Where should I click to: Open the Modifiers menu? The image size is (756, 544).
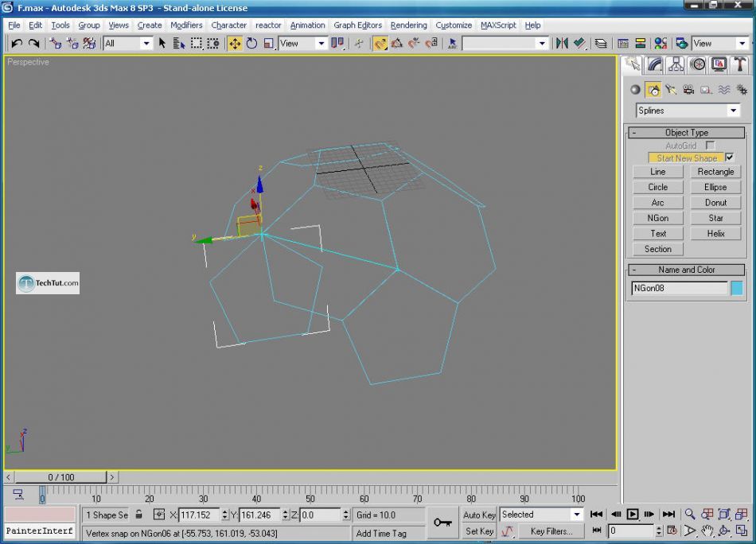pos(186,25)
